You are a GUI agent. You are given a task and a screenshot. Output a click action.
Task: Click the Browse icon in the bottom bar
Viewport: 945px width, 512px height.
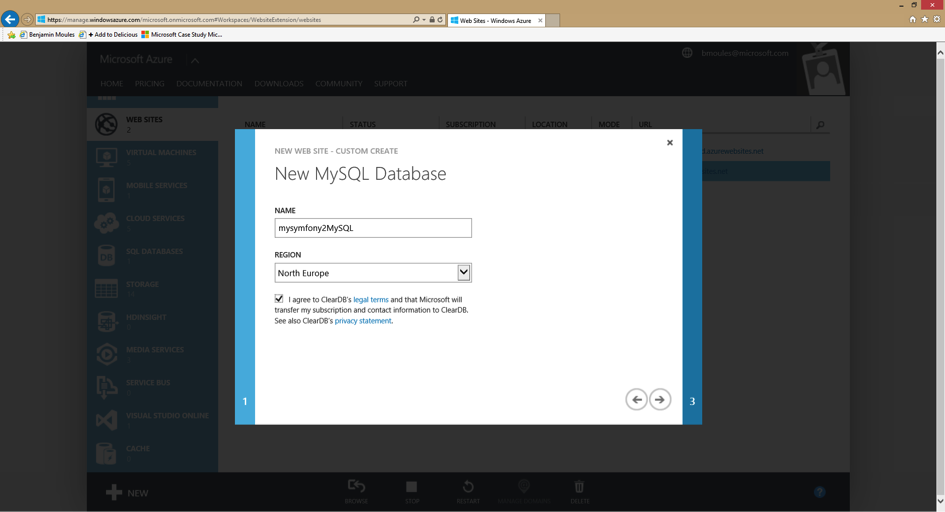[356, 486]
